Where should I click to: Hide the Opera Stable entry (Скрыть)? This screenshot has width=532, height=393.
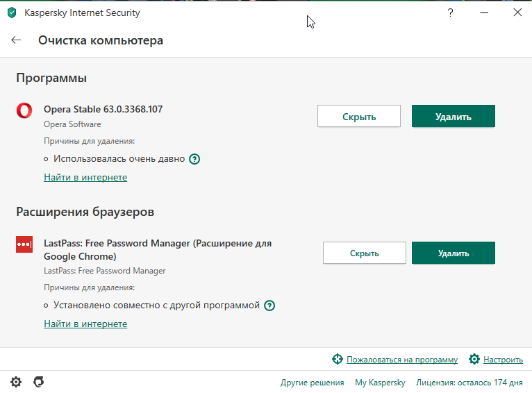coord(359,117)
